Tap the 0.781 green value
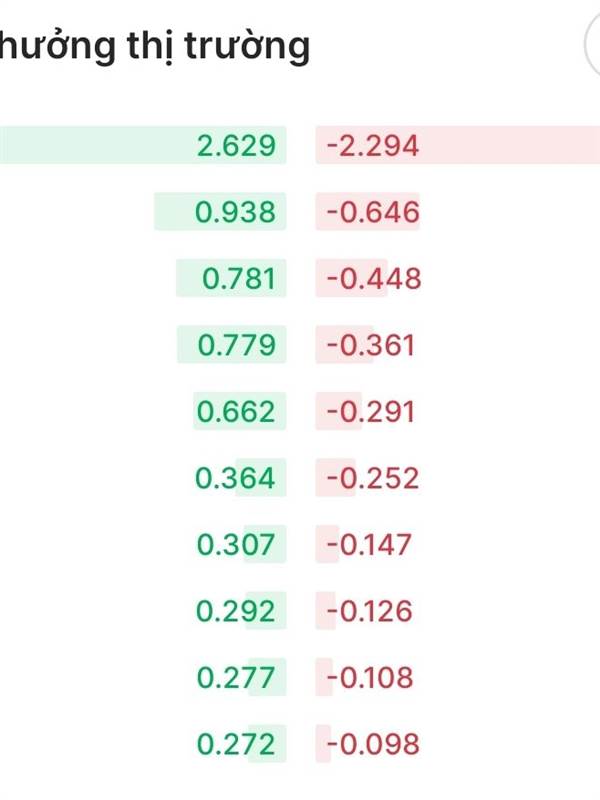The height and width of the screenshot is (800, 600). point(239,279)
